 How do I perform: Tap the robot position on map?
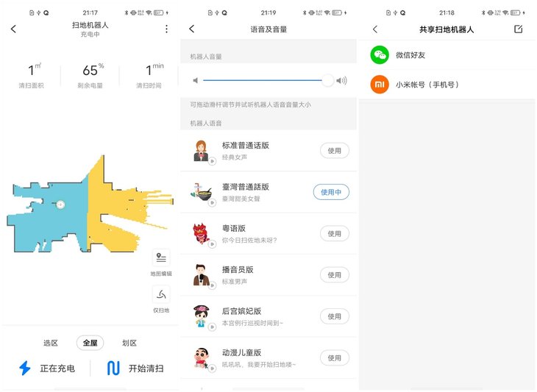coord(60,204)
